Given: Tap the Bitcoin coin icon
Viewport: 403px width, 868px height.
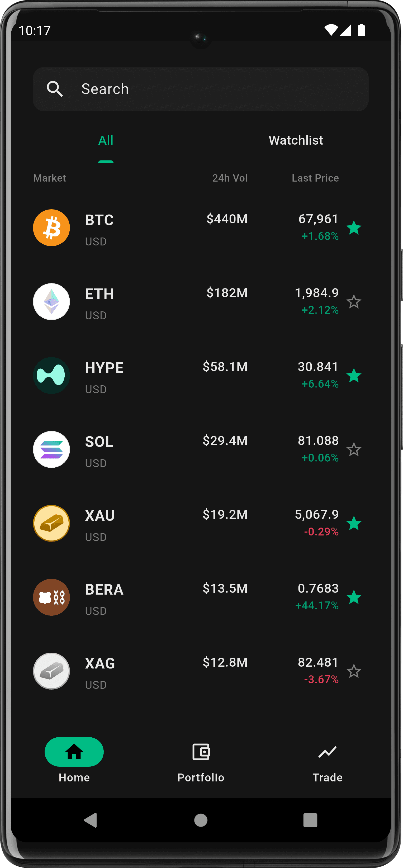Looking at the screenshot, I should pyautogui.click(x=51, y=228).
